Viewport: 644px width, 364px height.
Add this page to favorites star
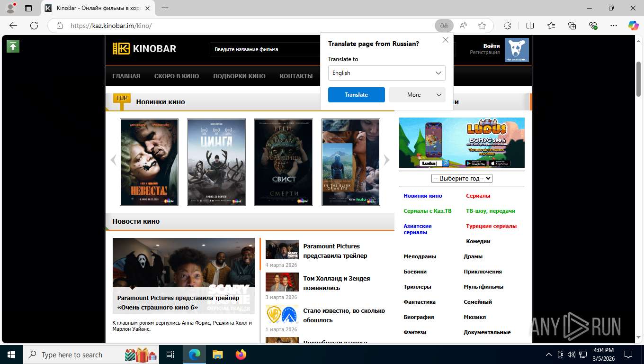click(482, 26)
